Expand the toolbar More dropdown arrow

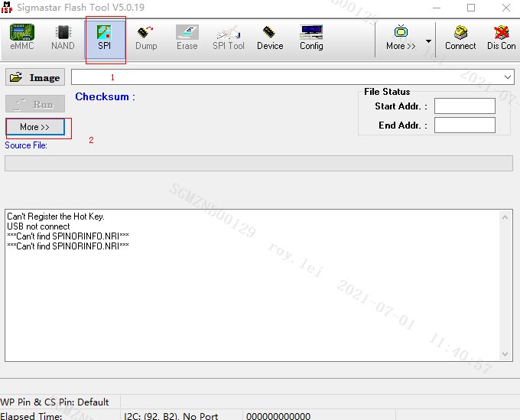pyautogui.click(x=428, y=41)
